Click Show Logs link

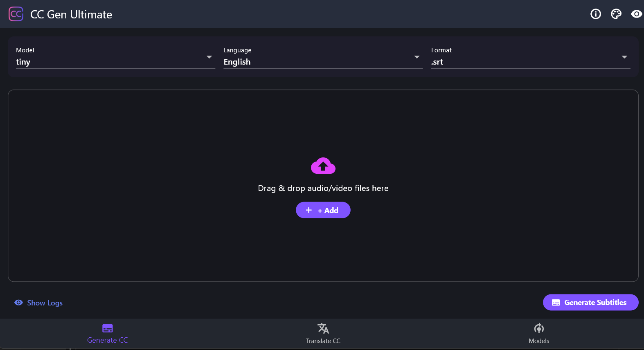tap(39, 303)
